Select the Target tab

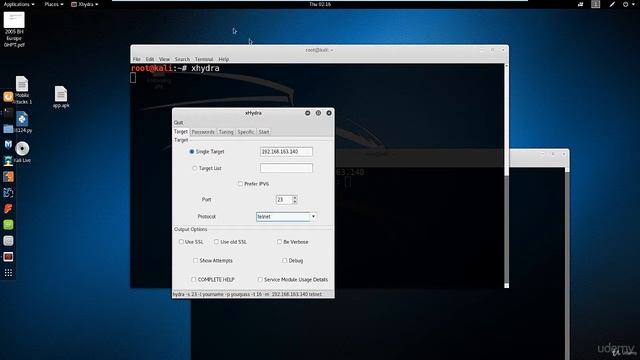tap(181, 131)
